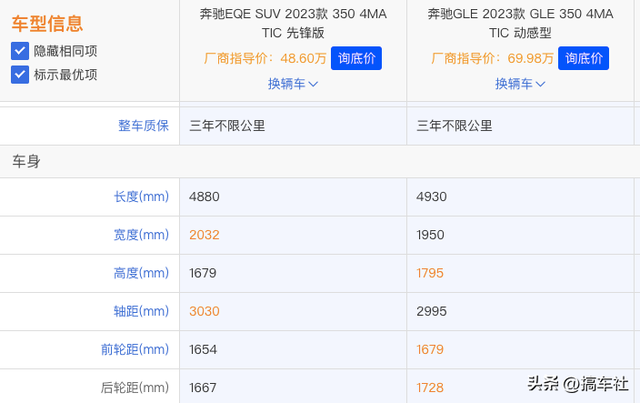
Task: Select EQE SUV height value 1679
Action: (x=202, y=273)
